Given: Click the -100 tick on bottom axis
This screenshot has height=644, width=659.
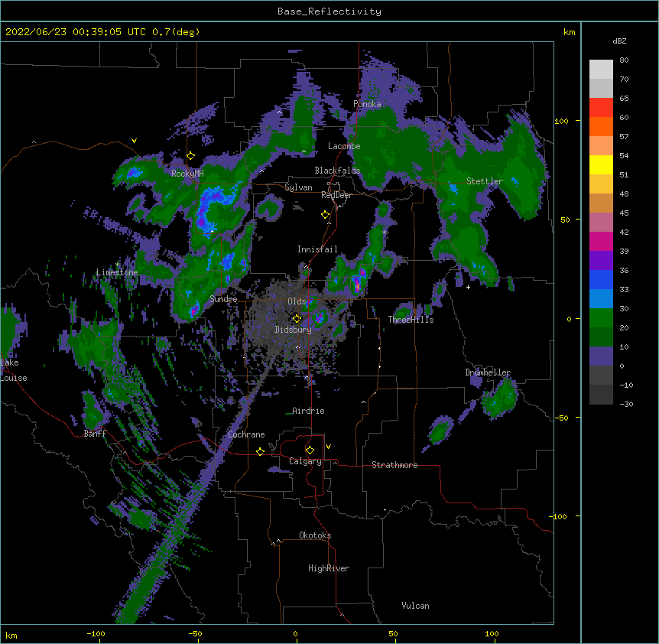Looking at the screenshot, I should coord(96,633).
